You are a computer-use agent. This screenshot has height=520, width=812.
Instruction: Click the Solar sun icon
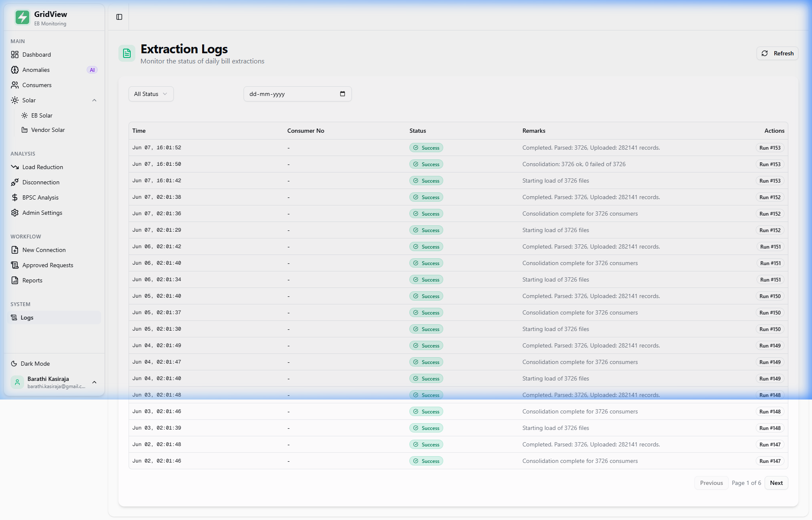tap(15, 100)
